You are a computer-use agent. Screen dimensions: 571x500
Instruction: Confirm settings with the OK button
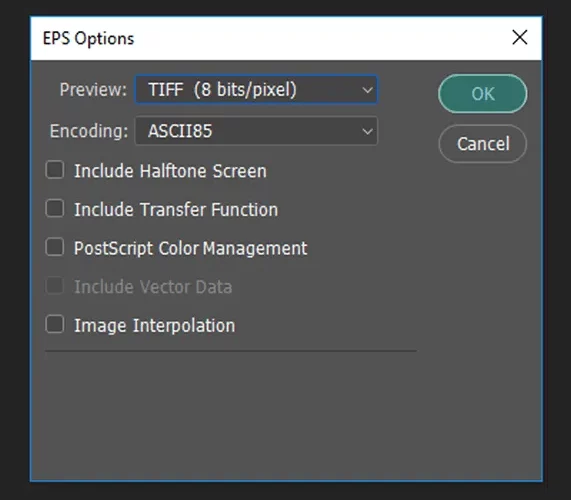(483, 94)
